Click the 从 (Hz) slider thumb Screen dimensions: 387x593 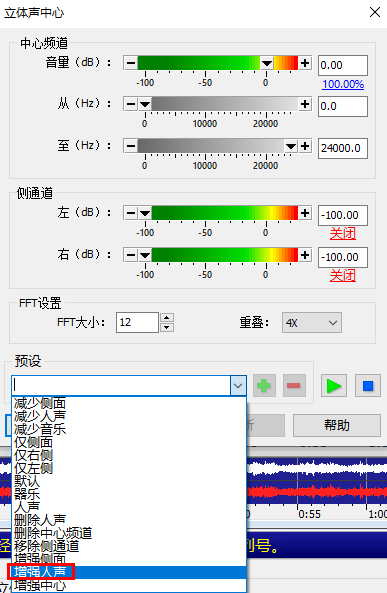click(145, 104)
